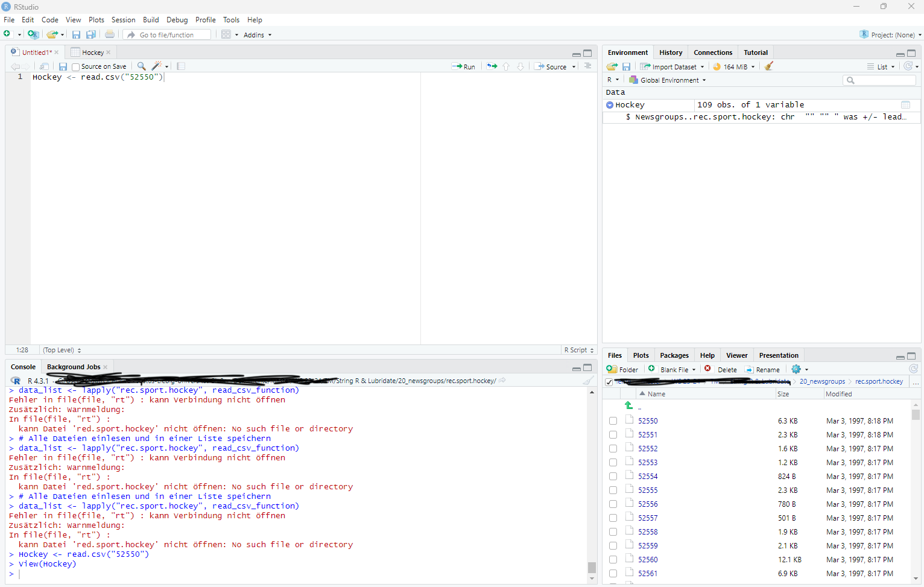Click the find/replace magnifier icon
The height and width of the screenshot is (587, 924).
coord(141,66)
